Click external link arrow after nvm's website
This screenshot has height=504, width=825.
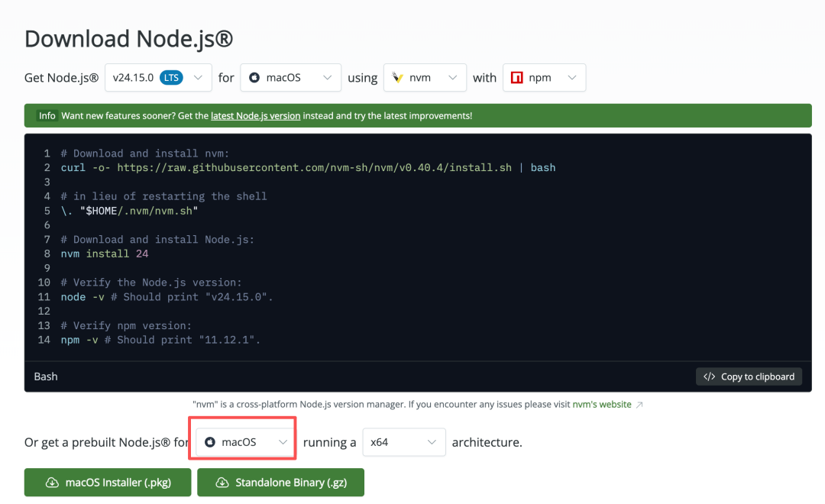pyautogui.click(x=639, y=405)
